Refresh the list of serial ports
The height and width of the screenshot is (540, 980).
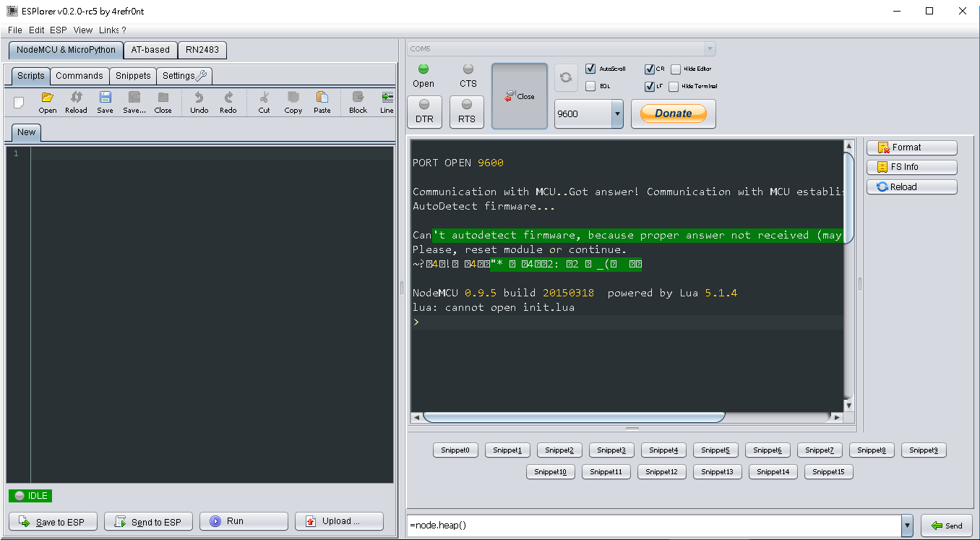tap(566, 77)
